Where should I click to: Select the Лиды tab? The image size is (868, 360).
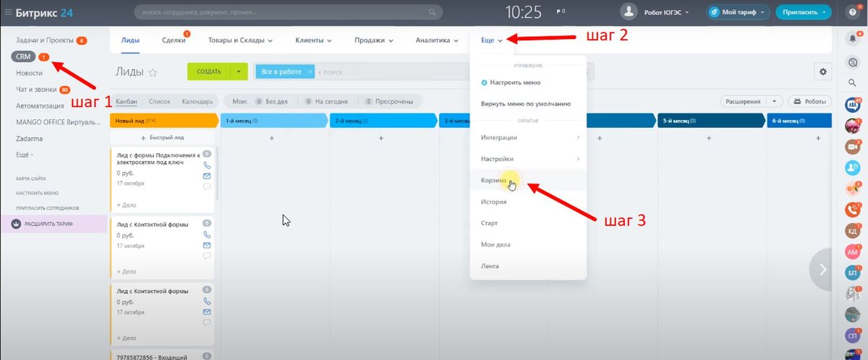130,40
